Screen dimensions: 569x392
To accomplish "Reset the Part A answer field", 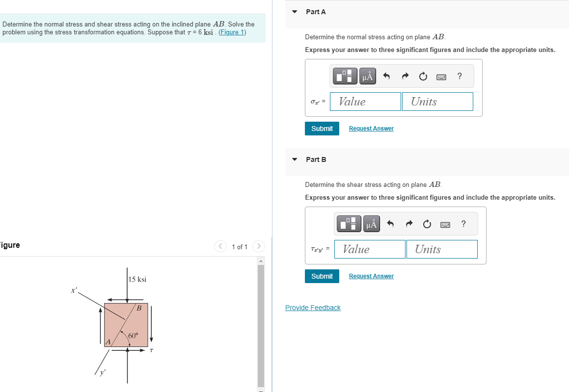I will point(423,77).
